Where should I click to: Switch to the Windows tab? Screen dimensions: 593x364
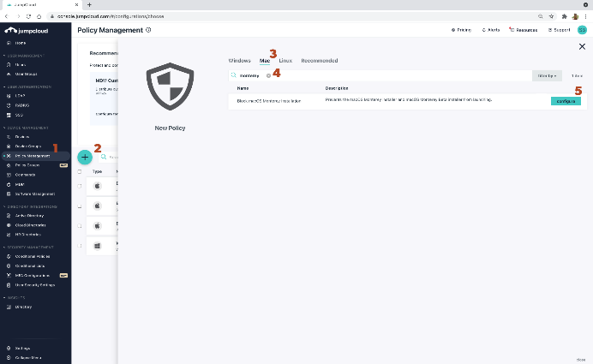click(239, 61)
